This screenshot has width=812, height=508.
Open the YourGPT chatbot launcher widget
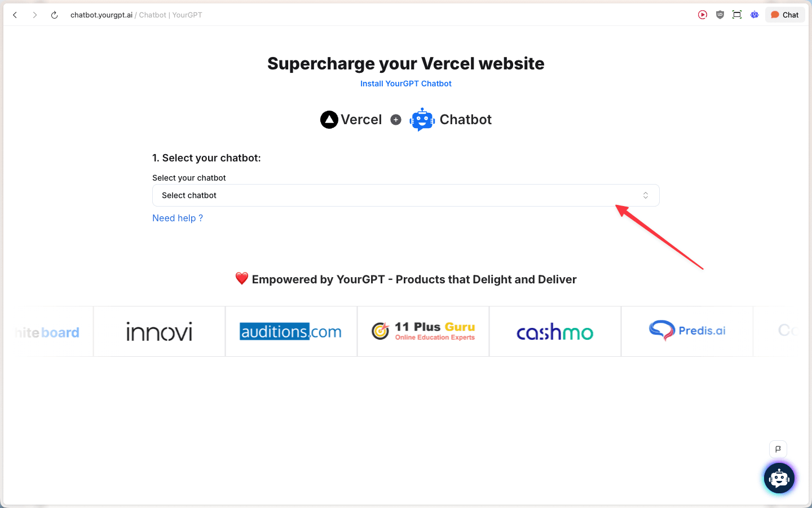tap(779, 478)
